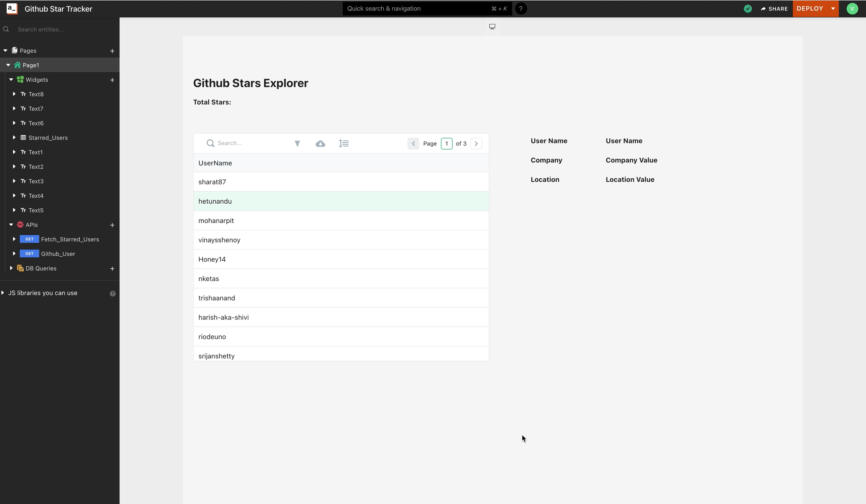Expand the Fetch_Starred_Users API entry
Viewport: 866px width, 504px height.
click(14, 239)
